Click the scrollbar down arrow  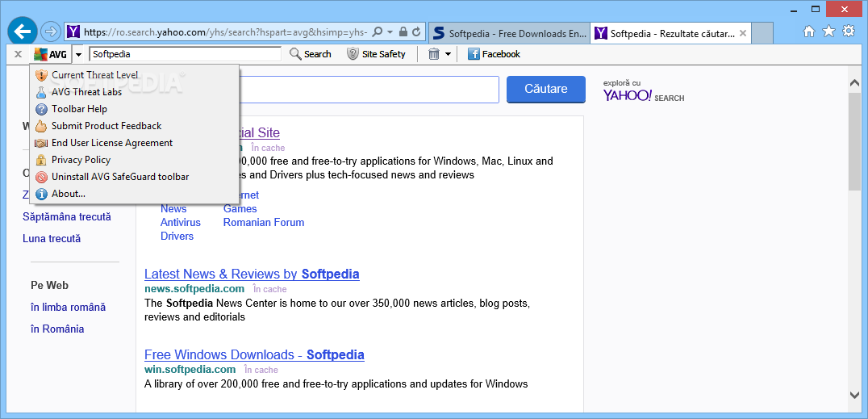pos(854,395)
